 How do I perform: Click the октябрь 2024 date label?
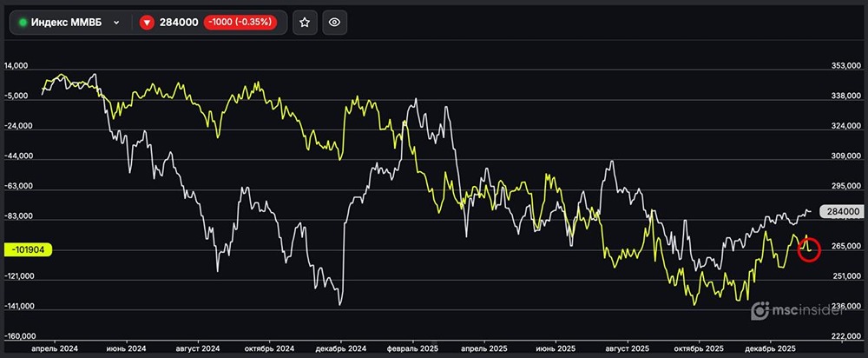270,348
